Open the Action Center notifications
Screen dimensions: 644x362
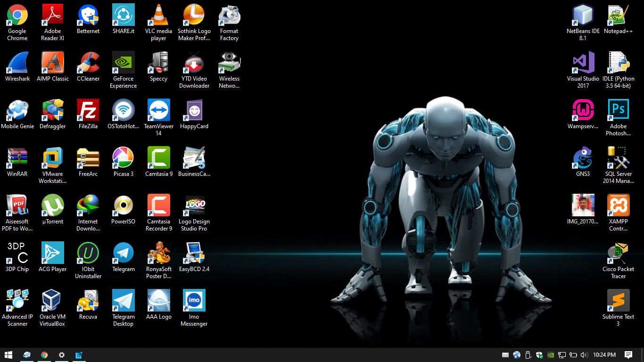(628, 355)
